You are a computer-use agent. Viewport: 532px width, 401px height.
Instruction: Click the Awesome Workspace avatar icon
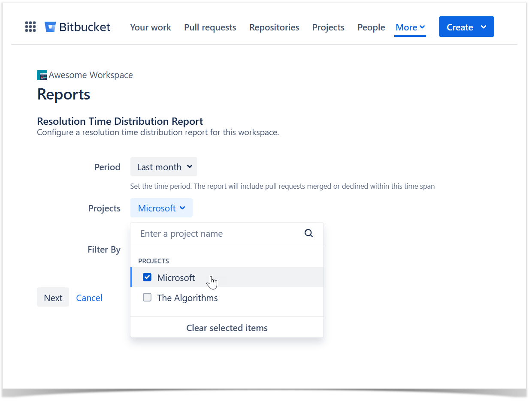coord(42,75)
